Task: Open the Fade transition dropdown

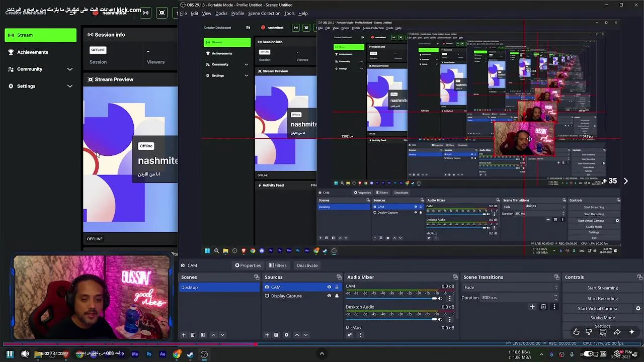Action: (x=510, y=288)
